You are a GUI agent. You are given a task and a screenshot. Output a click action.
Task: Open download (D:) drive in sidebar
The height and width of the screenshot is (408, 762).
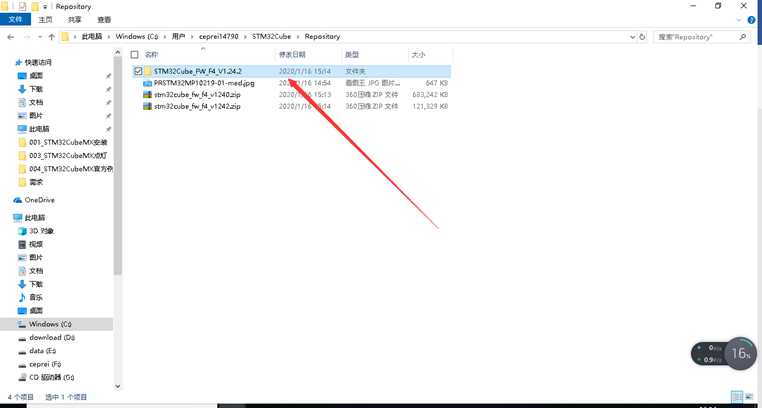tap(52, 337)
